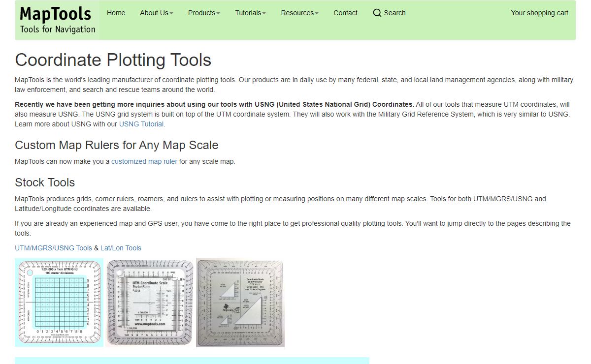The height and width of the screenshot is (364, 591).
Task: Click the UTM Coordinate Scale PocketSlots image
Action: [x=150, y=303]
